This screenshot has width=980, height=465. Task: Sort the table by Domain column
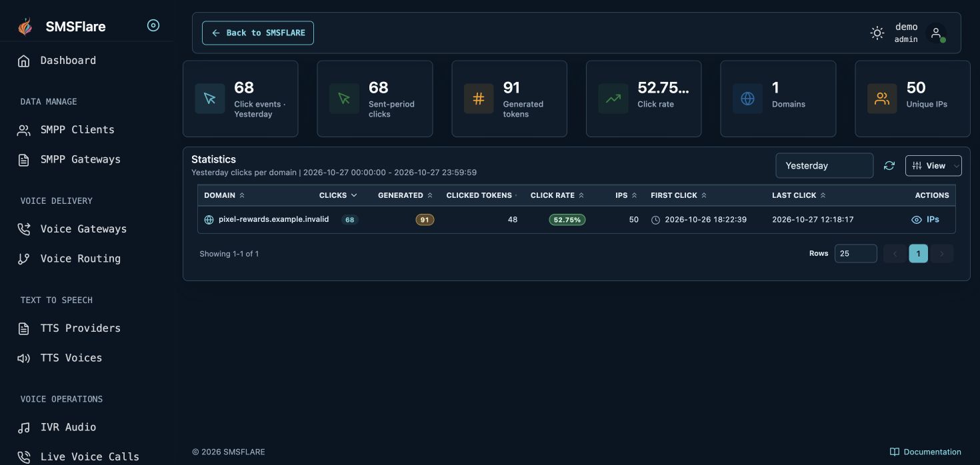[x=224, y=195]
